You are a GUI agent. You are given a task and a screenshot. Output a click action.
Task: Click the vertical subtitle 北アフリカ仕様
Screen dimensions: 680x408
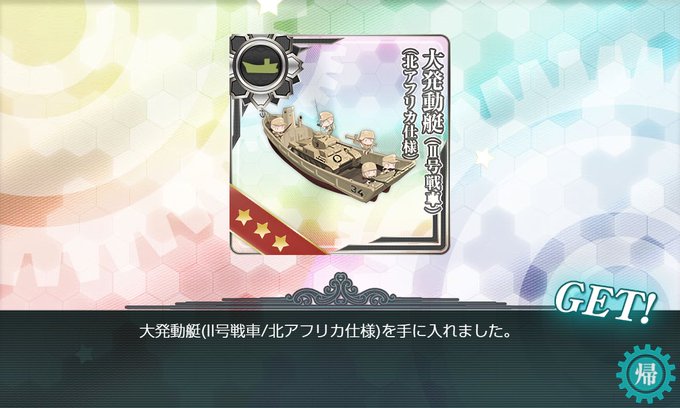coord(410,104)
